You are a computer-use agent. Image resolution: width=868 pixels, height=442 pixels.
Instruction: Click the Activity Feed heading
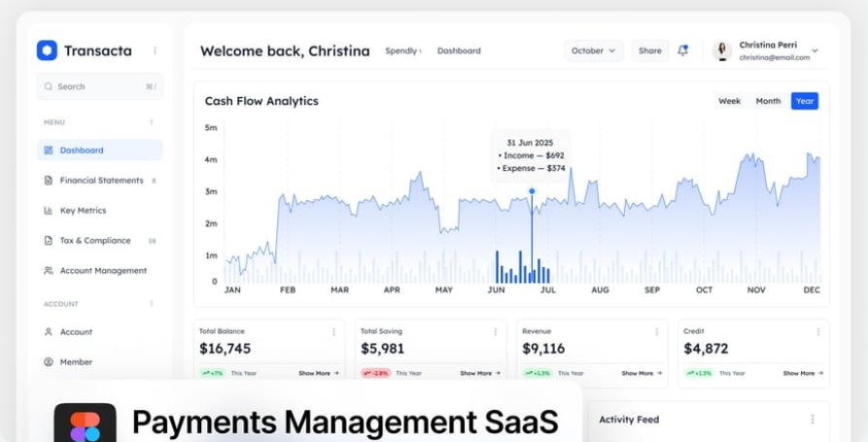point(629,420)
